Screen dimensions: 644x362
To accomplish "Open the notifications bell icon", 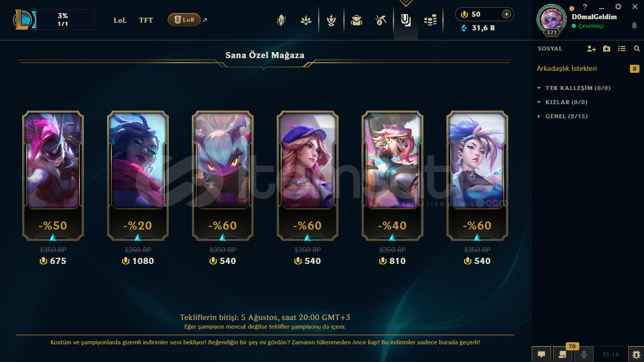I will click(x=634, y=25).
